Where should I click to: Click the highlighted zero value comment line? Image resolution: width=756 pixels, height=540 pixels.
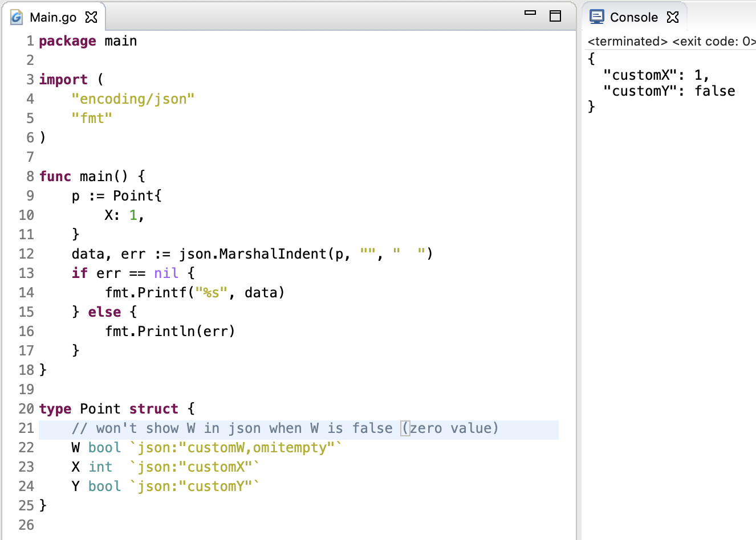click(x=285, y=428)
